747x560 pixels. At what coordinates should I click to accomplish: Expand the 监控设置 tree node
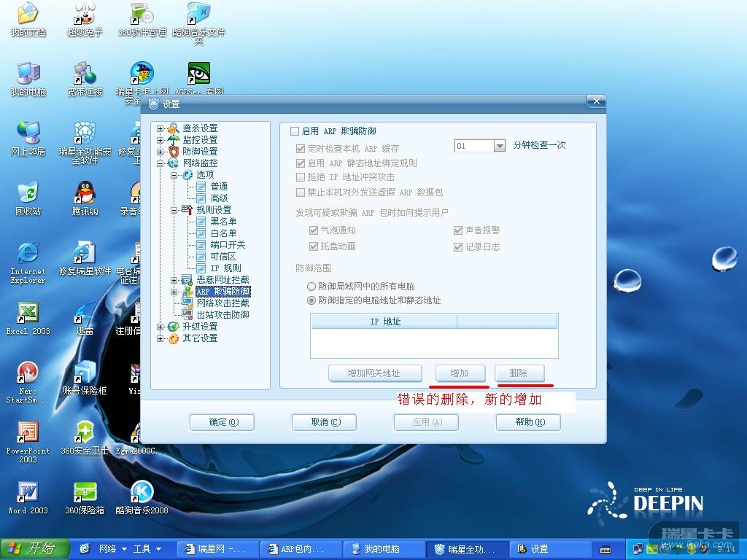point(160,140)
